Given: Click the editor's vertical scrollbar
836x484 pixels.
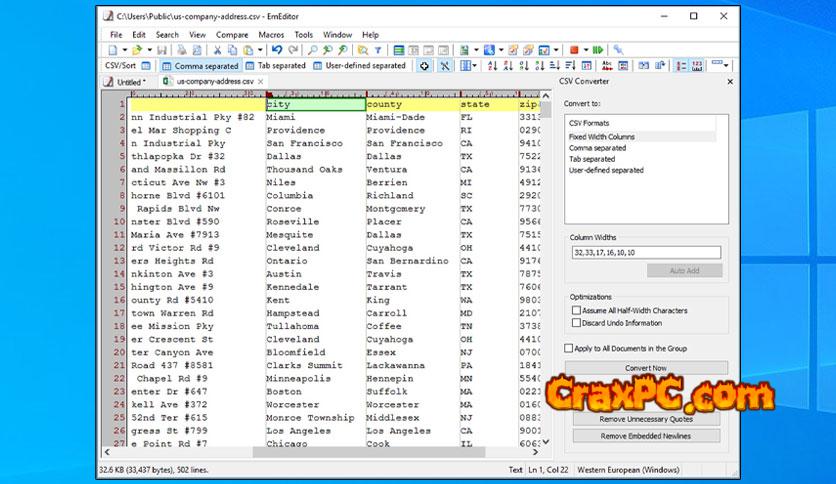Looking at the screenshot, I should coord(546,280).
